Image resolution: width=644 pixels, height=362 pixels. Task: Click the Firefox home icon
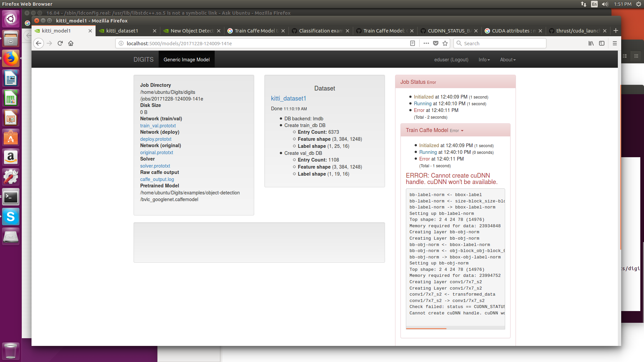71,43
